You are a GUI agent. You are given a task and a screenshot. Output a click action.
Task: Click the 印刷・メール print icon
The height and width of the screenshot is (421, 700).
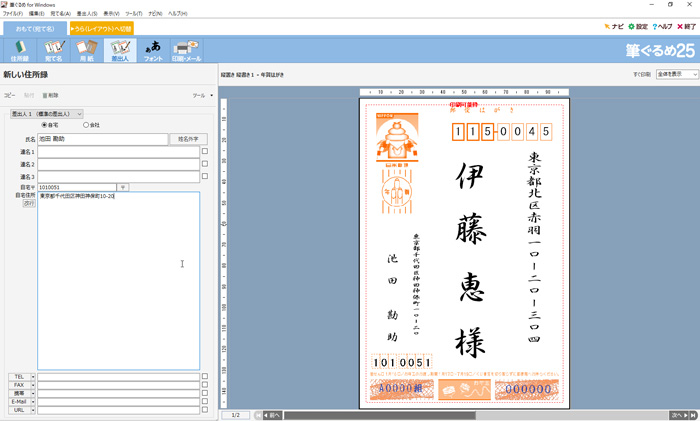point(186,50)
